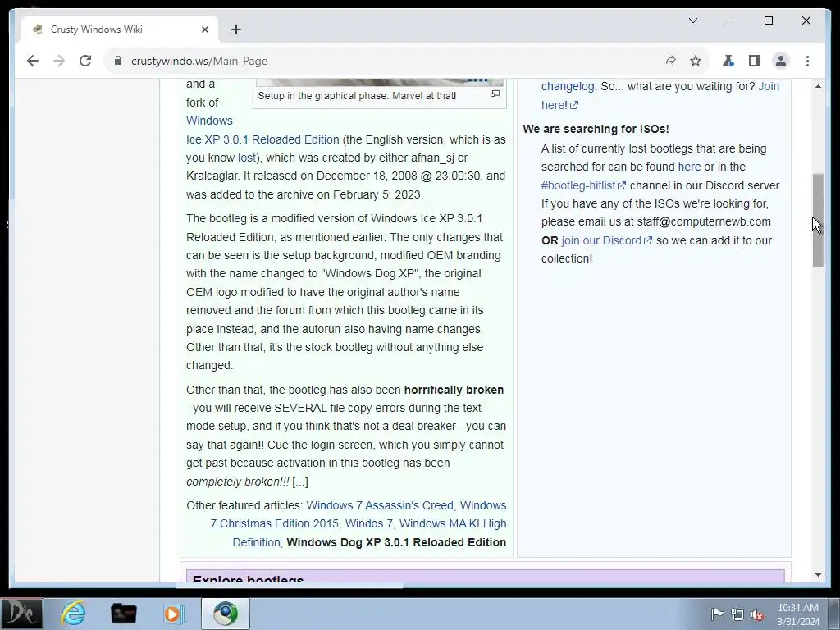This screenshot has width=840, height=630.
Task: Open the #bootleg-hitlist channel link
Action: pyautogui.click(x=583, y=185)
